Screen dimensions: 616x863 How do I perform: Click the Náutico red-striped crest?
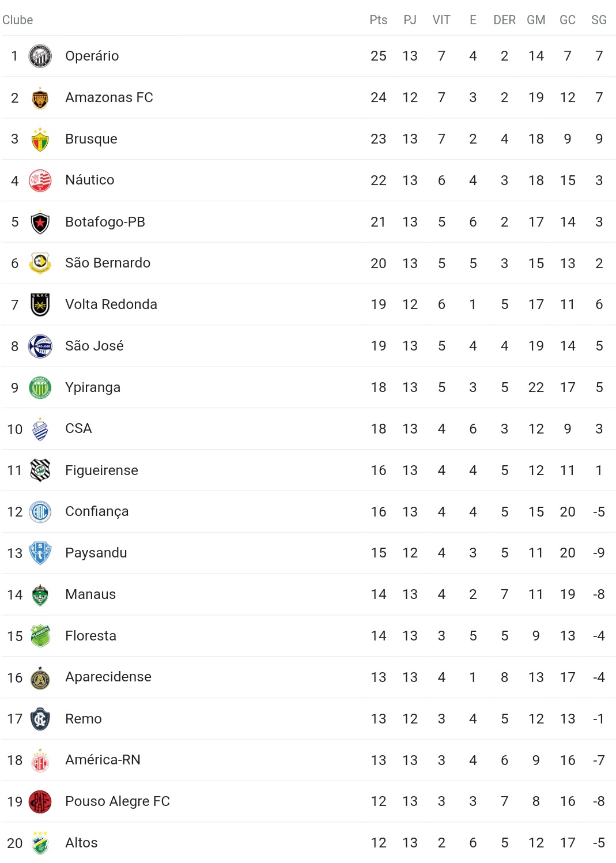click(40, 180)
